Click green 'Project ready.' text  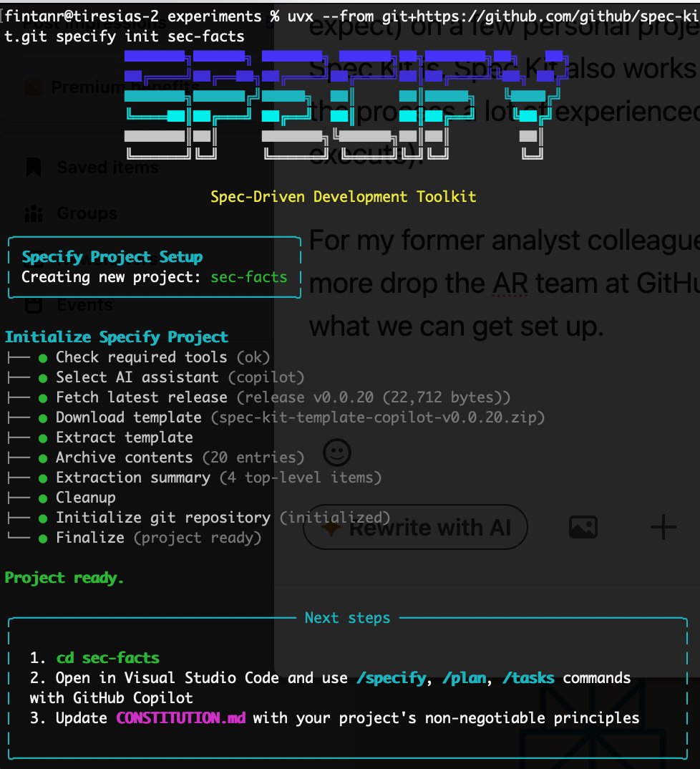[64, 579]
